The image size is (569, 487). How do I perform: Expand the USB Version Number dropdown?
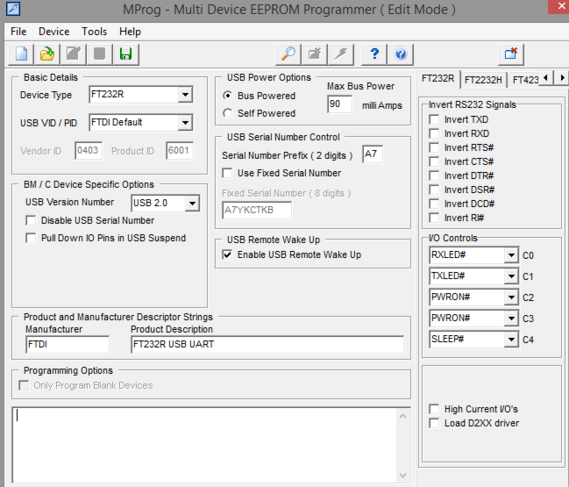pyautogui.click(x=192, y=203)
